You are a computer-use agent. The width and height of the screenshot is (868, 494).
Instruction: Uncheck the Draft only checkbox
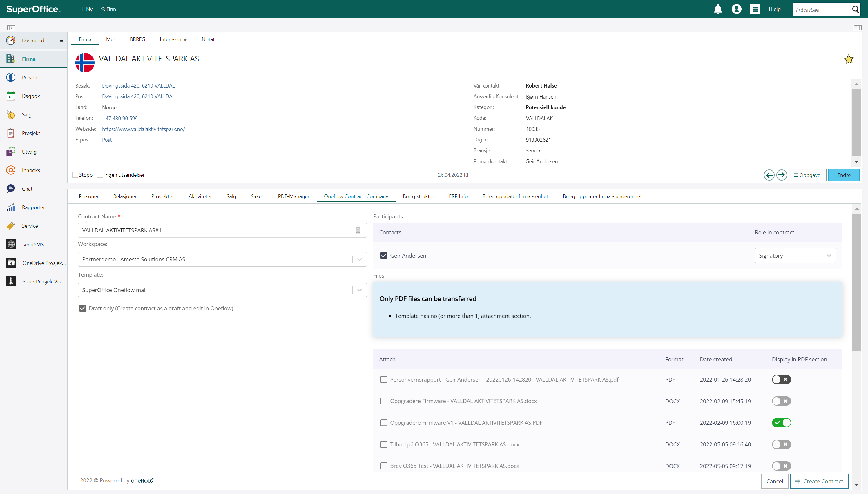point(83,308)
